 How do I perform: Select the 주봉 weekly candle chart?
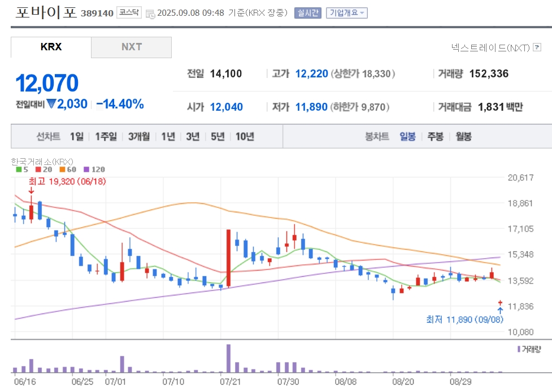click(x=435, y=137)
